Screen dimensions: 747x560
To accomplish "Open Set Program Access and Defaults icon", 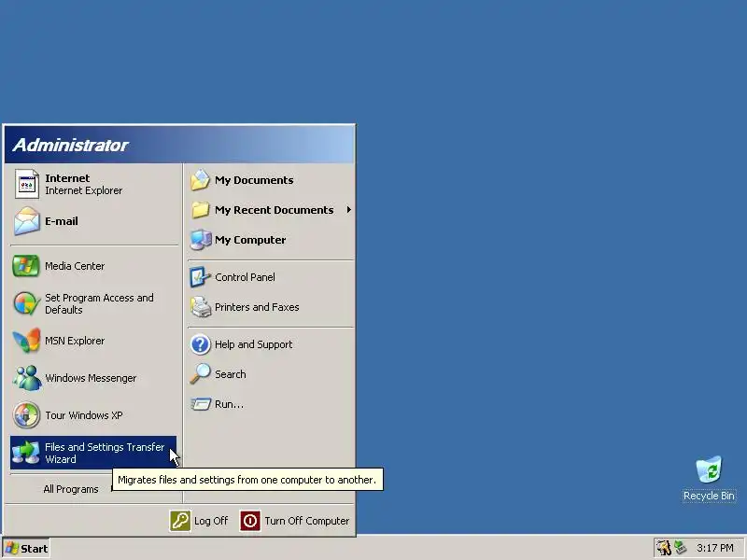I will (27, 303).
